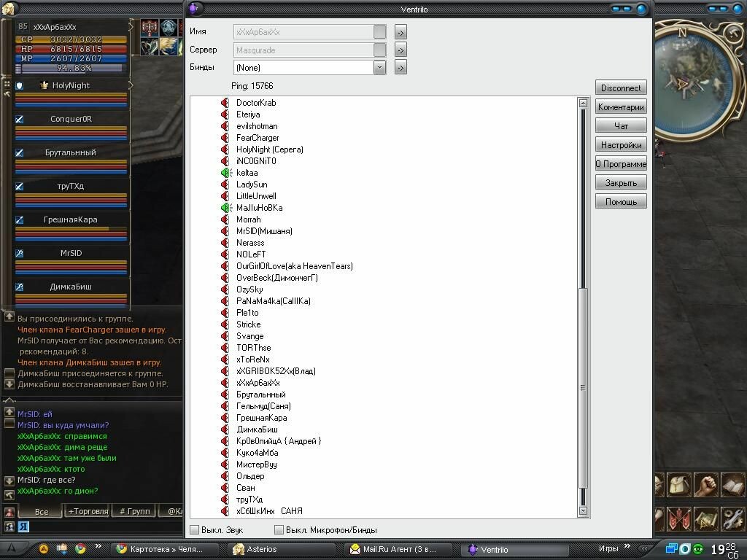
Task: Open the wrench and gears settings icon
Action: [732, 518]
